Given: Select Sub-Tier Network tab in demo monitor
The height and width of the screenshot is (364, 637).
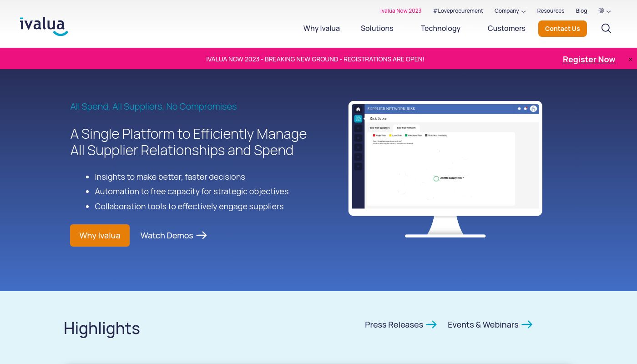Looking at the screenshot, I should pos(406,128).
